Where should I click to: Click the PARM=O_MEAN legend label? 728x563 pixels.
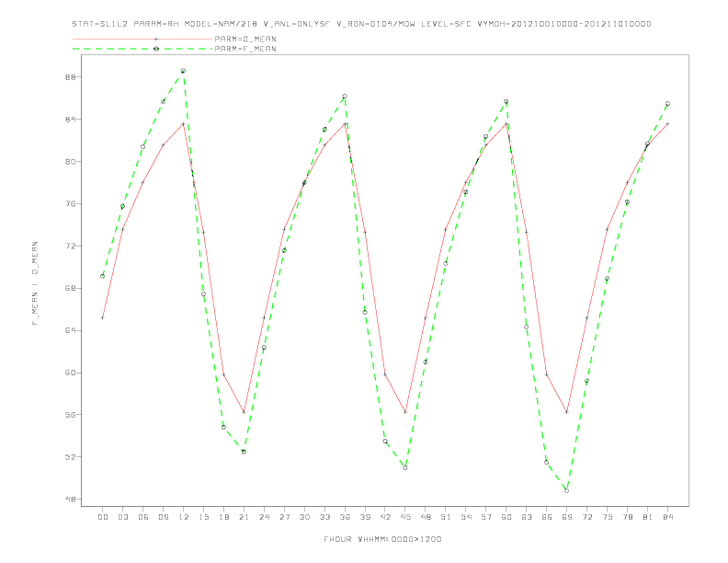[245, 39]
